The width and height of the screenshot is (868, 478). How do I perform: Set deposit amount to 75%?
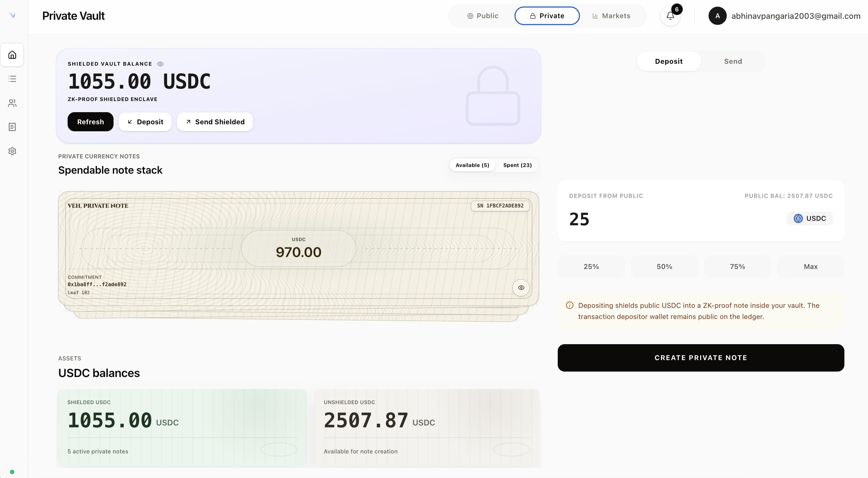737,267
